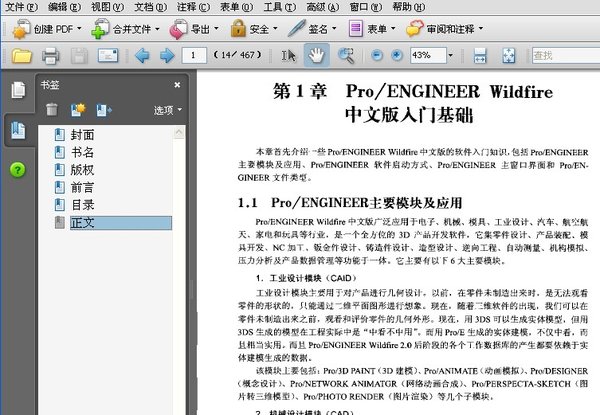
Task: Select the marquee zoom tool
Action: click(x=346, y=56)
